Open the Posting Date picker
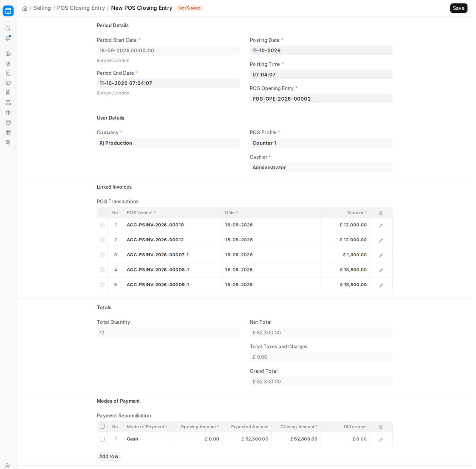This screenshot has width=476, height=469. (321, 51)
